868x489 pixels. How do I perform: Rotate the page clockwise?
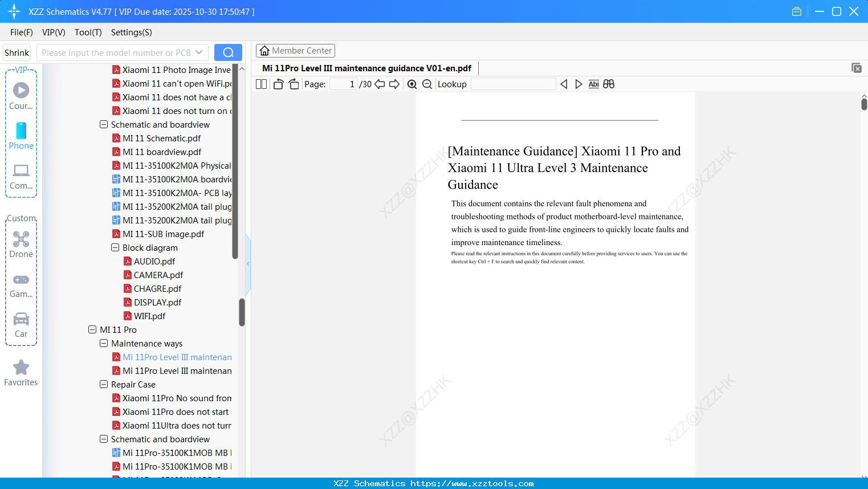click(294, 84)
